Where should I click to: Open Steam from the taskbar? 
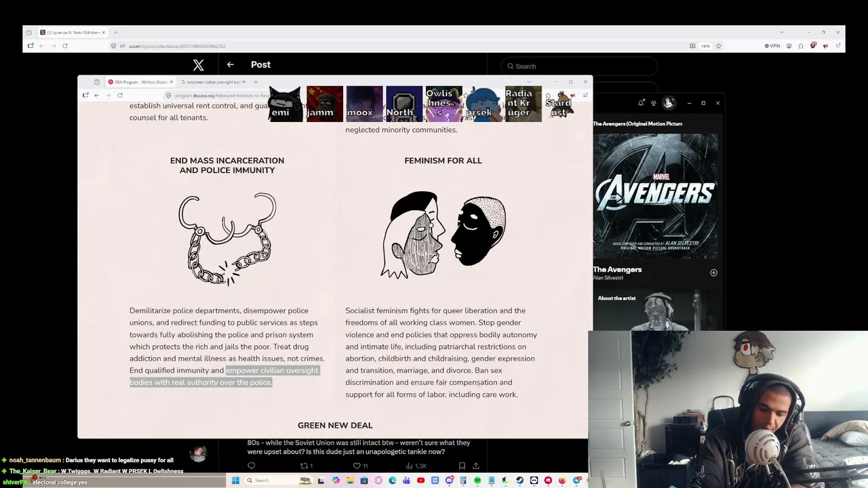(519, 481)
